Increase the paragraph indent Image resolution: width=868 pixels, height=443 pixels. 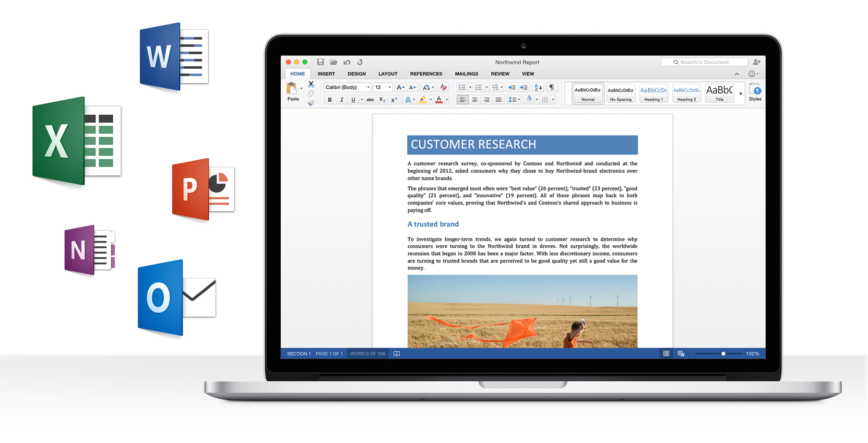[x=524, y=88]
